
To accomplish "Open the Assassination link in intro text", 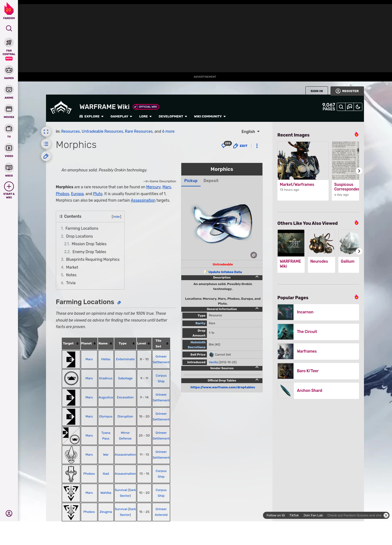I will 143,200.
